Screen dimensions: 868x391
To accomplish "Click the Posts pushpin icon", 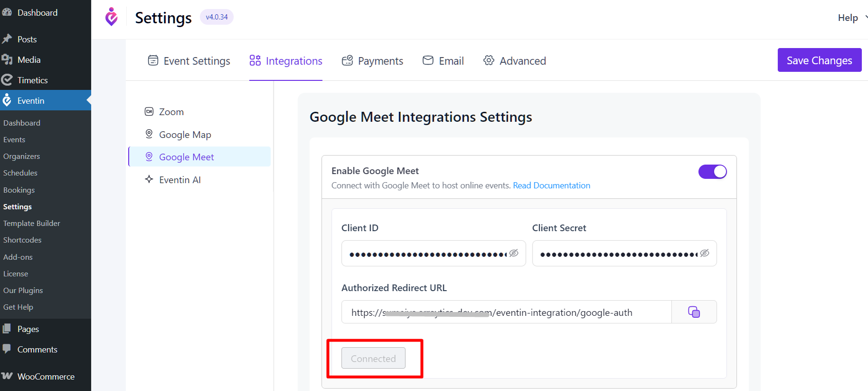I will (7, 39).
